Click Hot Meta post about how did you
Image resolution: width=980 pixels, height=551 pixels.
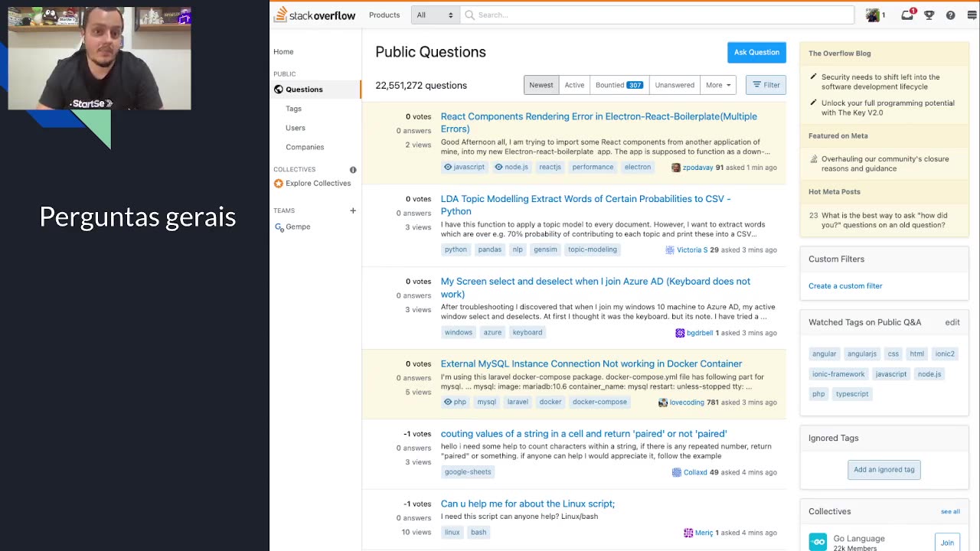[884, 220]
